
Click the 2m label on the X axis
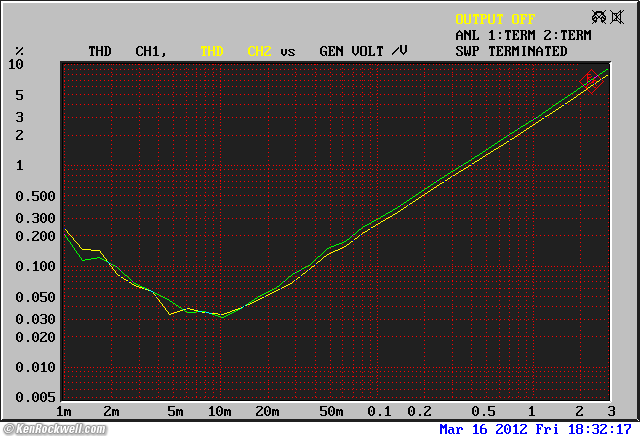pos(111,412)
